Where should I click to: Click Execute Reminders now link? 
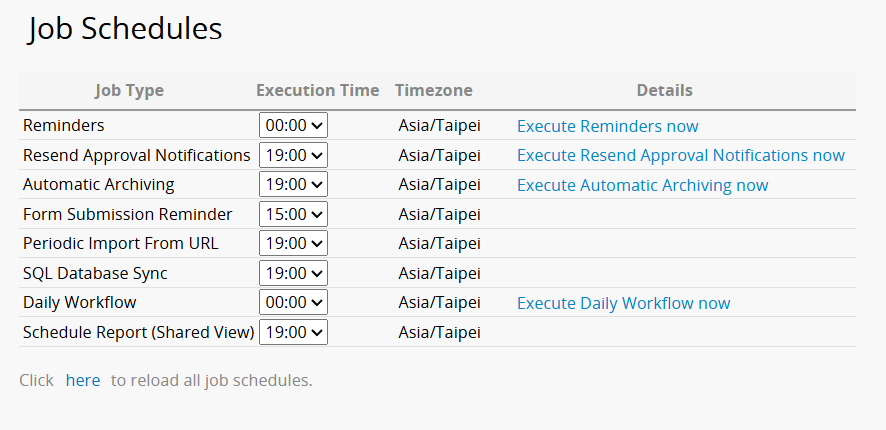coord(607,126)
